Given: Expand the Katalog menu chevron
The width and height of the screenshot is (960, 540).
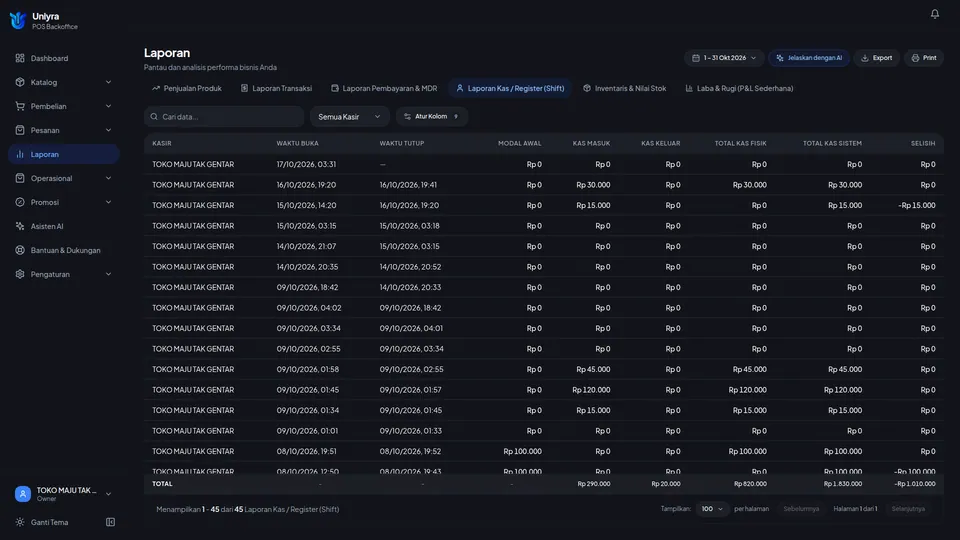Looking at the screenshot, I should (x=108, y=82).
